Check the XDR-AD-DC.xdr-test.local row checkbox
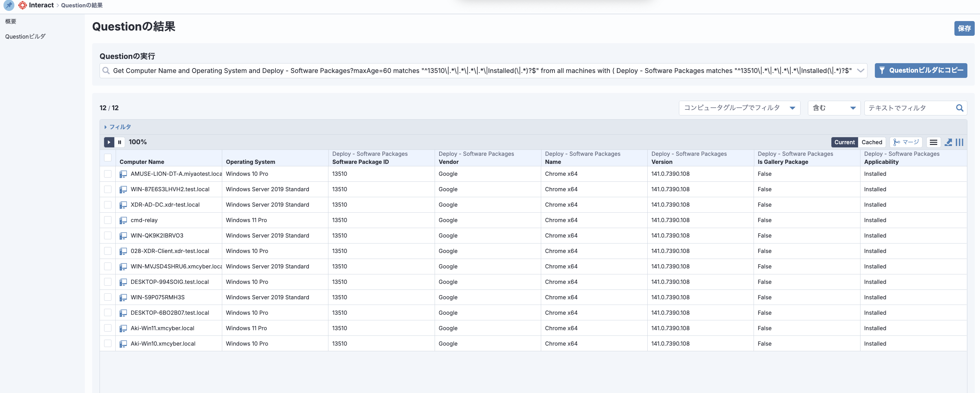 (x=108, y=205)
